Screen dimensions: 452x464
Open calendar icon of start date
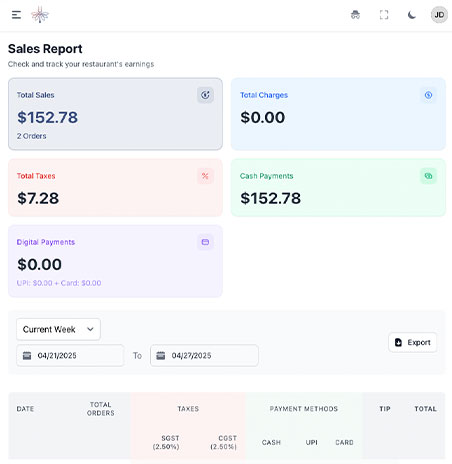point(27,356)
